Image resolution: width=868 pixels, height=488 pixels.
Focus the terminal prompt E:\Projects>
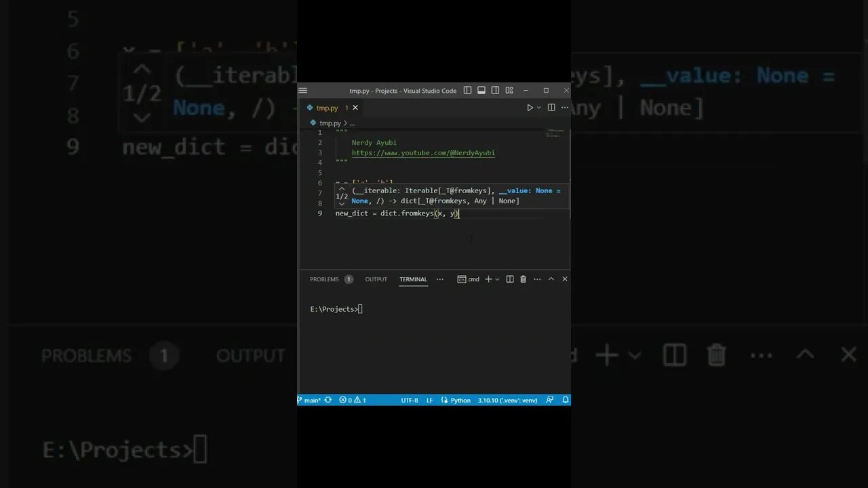tap(336, 309)
